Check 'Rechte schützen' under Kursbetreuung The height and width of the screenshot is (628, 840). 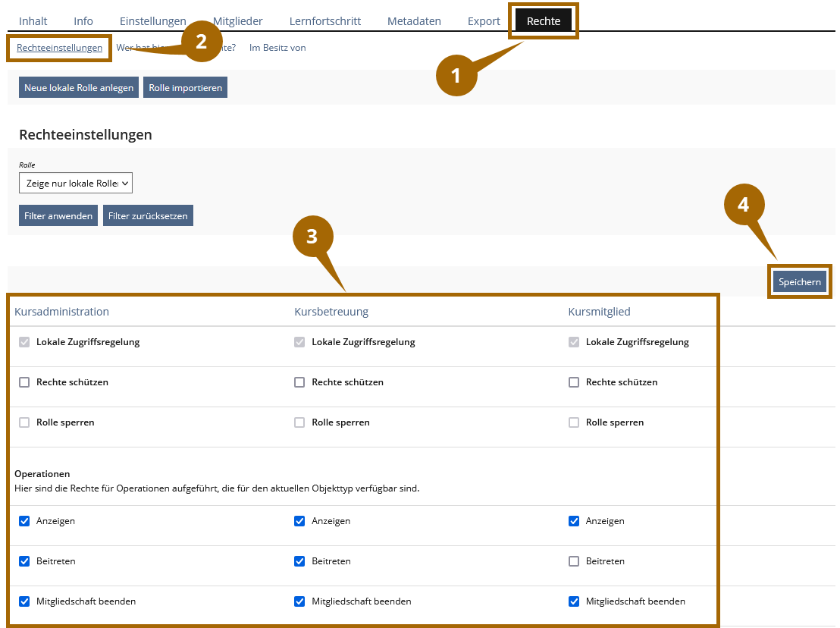(299, 382)
